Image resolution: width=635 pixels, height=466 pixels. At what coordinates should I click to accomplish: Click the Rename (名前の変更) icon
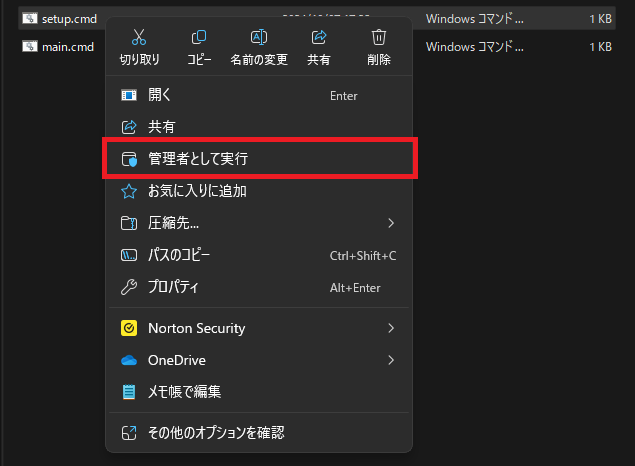[258, 38]
